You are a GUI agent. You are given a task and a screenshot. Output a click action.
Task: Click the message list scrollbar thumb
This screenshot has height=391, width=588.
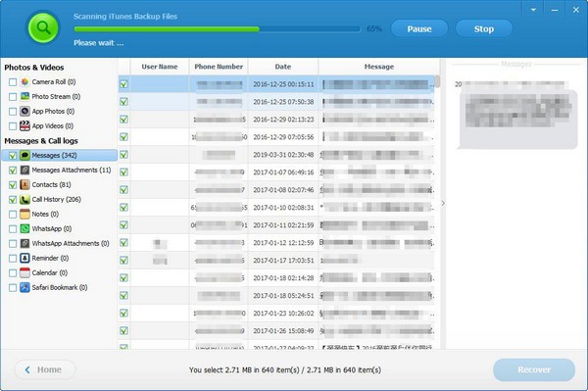pyautogui.click(x=437, y=81)
